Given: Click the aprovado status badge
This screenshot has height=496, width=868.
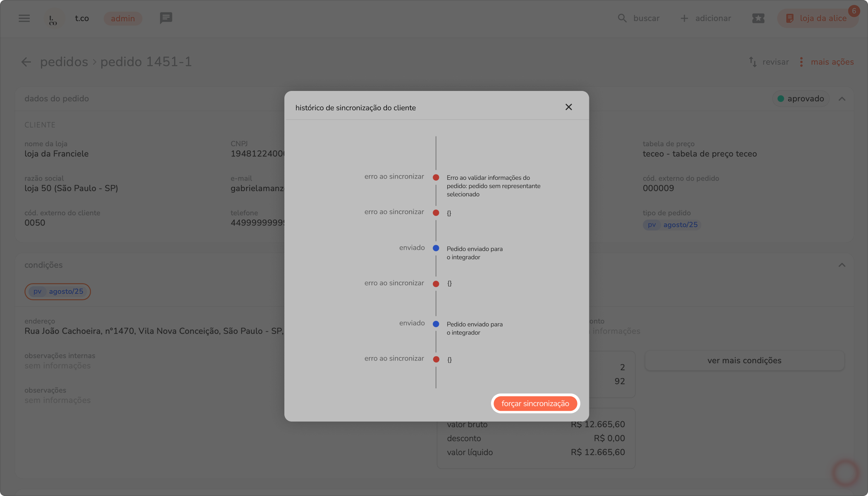Looking at the screenshot, I should pos(801,99).
